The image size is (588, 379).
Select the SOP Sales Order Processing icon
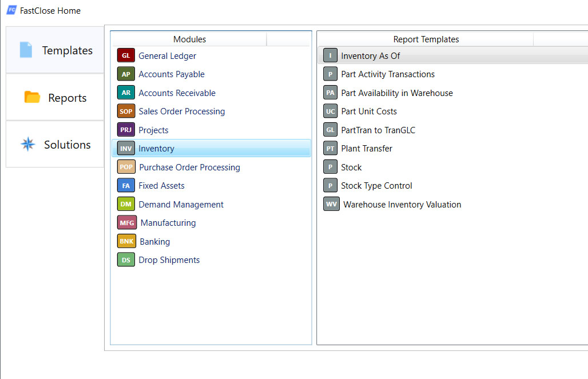(126, 111)
